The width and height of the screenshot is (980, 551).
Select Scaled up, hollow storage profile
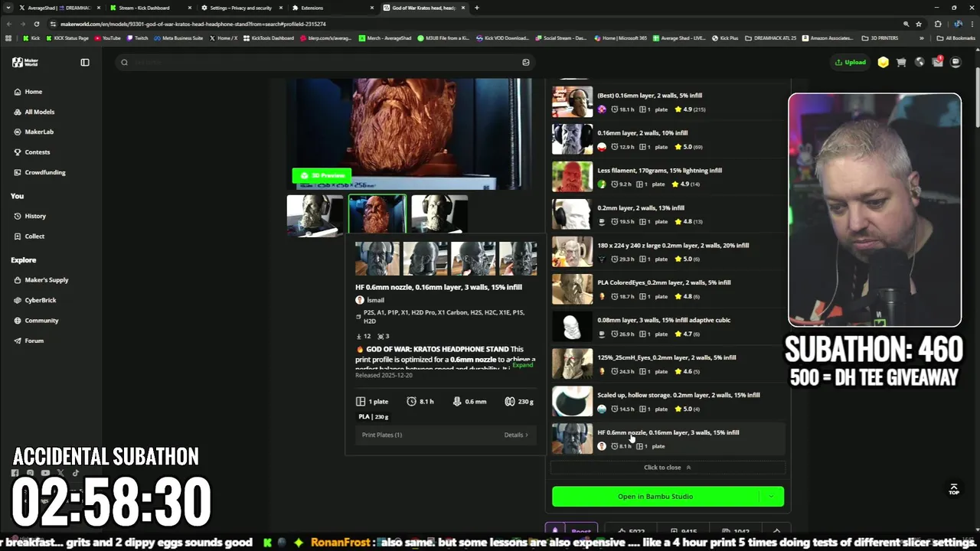point(668,402)
